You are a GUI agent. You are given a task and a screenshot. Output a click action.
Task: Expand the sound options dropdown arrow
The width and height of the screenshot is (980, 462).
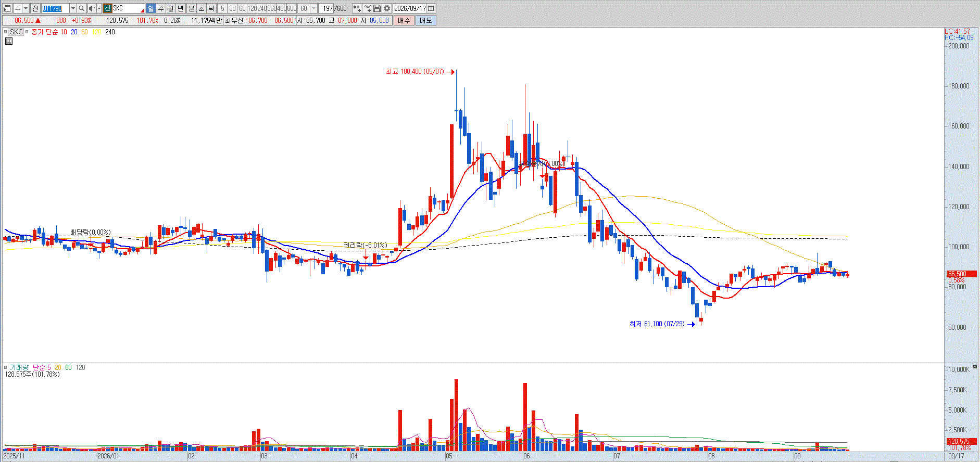coord(99,8)
